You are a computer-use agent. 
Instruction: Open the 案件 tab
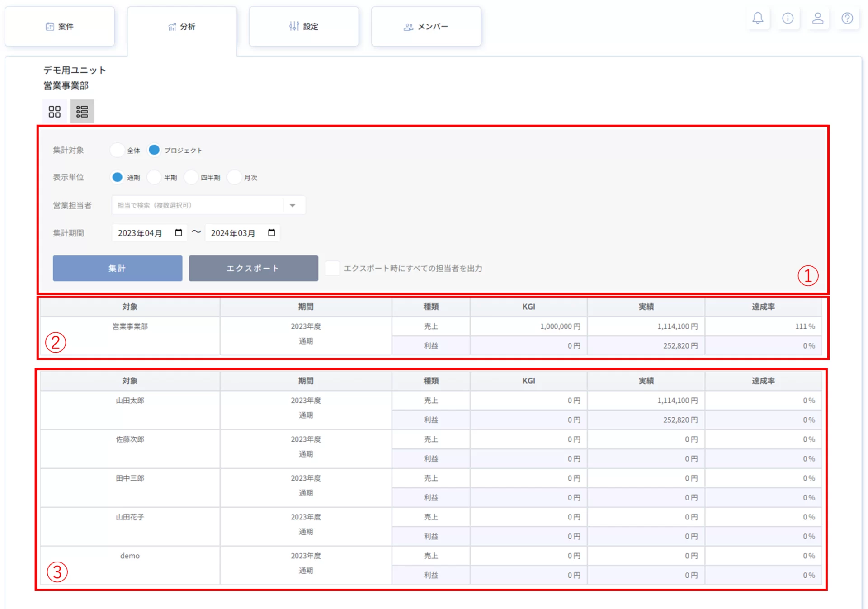[x=60, y=26]
